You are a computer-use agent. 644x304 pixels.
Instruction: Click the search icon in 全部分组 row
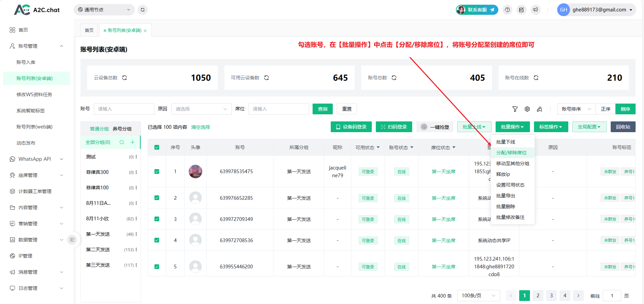(x=122, y=142)
